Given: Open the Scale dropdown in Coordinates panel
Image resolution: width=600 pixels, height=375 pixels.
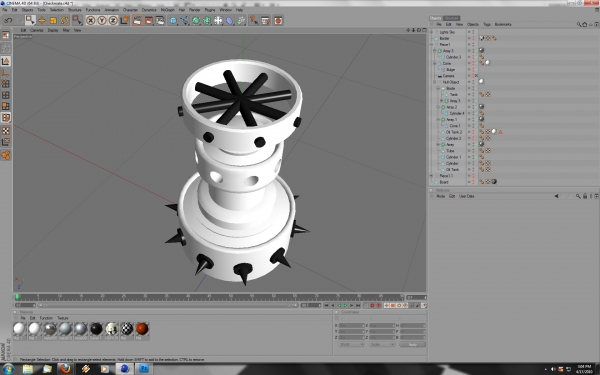Looking at the screenshot, I should point(382,345).
